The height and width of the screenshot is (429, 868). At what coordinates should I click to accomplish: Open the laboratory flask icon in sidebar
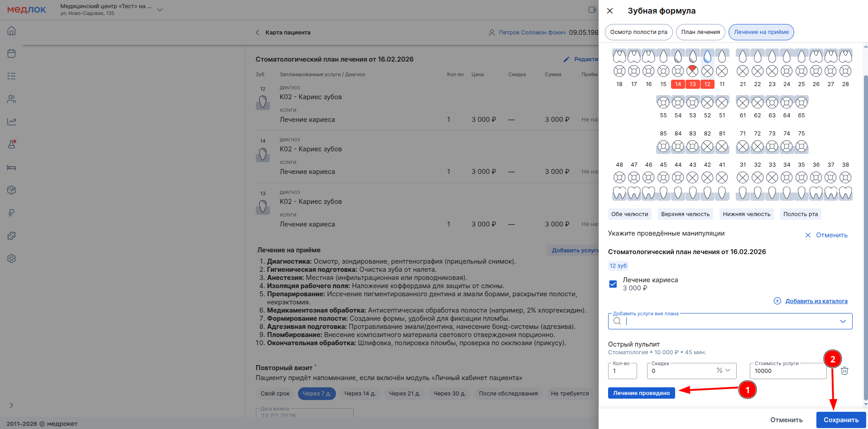click(x=12, y=145)
